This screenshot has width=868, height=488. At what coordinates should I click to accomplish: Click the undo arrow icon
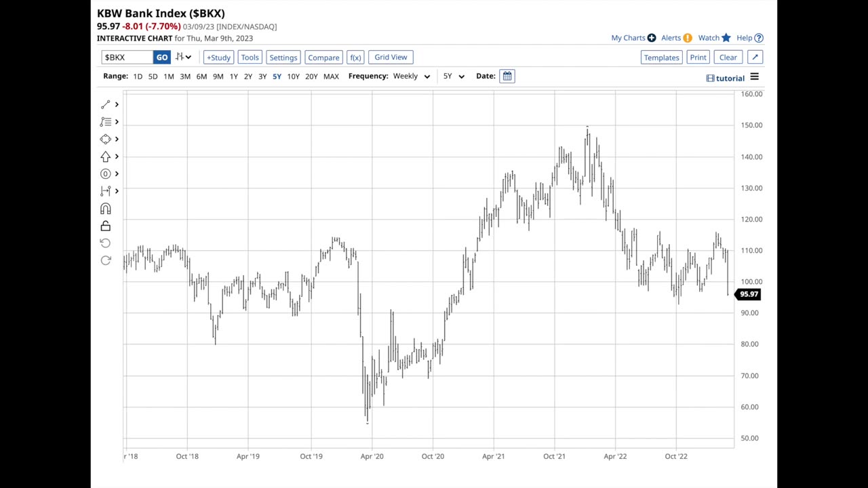[105, 243]
